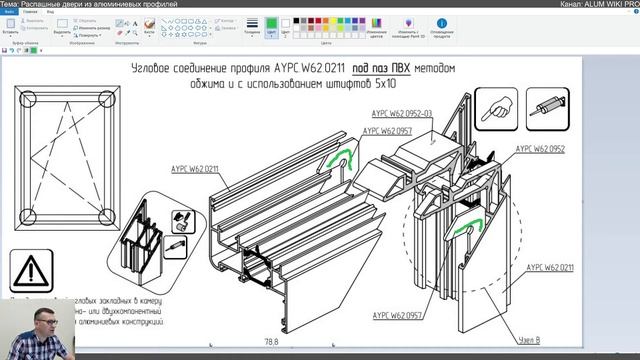Select the Line shape
This screenshot has height=360, width=640.
[x=164, y=21]
